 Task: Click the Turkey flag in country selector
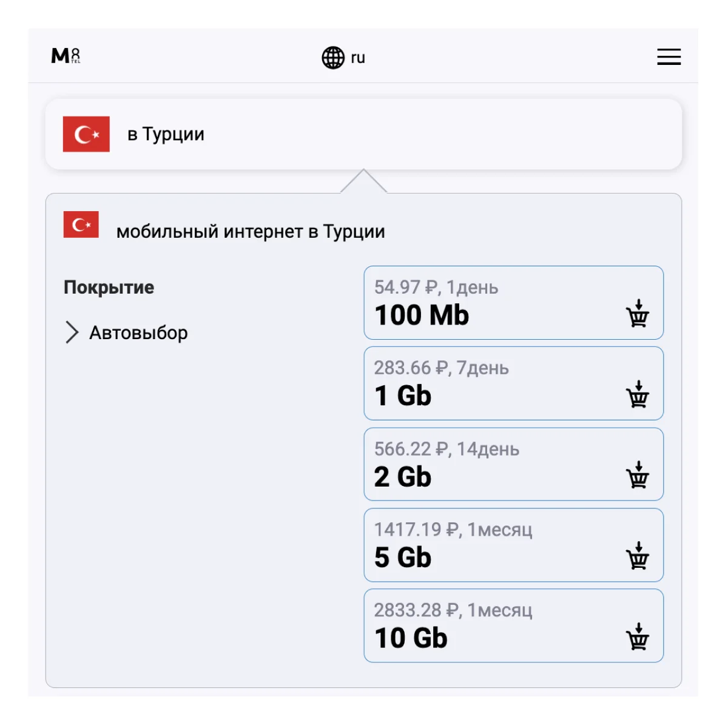86,134
